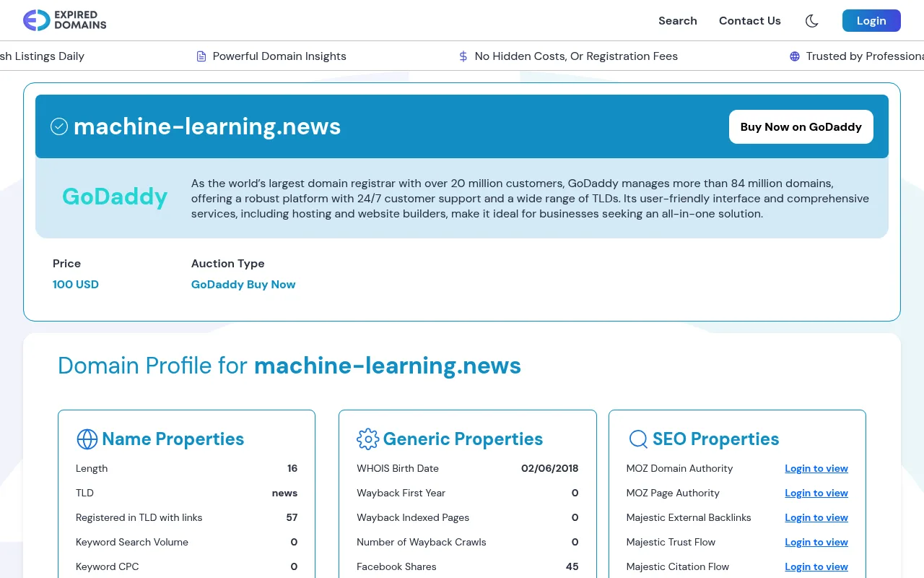The width and height of the screenshot is (924, 578).
Task: Click the GoDaddy Buy Now auction type
Action: (243, 285)
